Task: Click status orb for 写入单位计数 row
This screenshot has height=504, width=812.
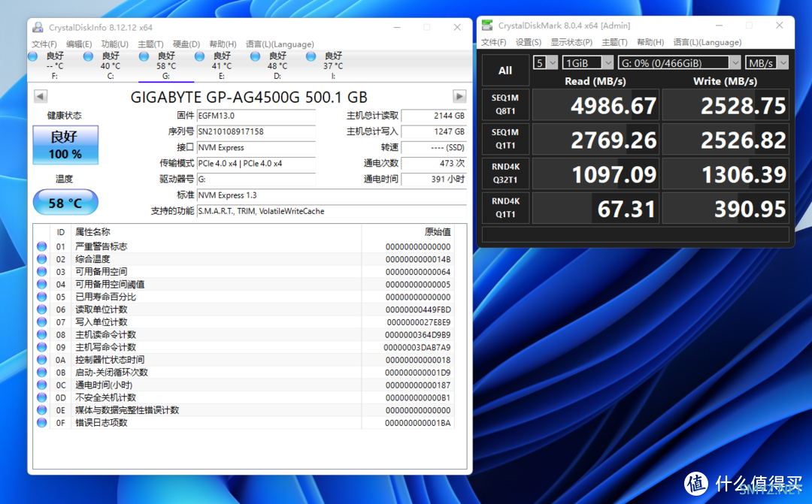Action: (x=42, y=322)
